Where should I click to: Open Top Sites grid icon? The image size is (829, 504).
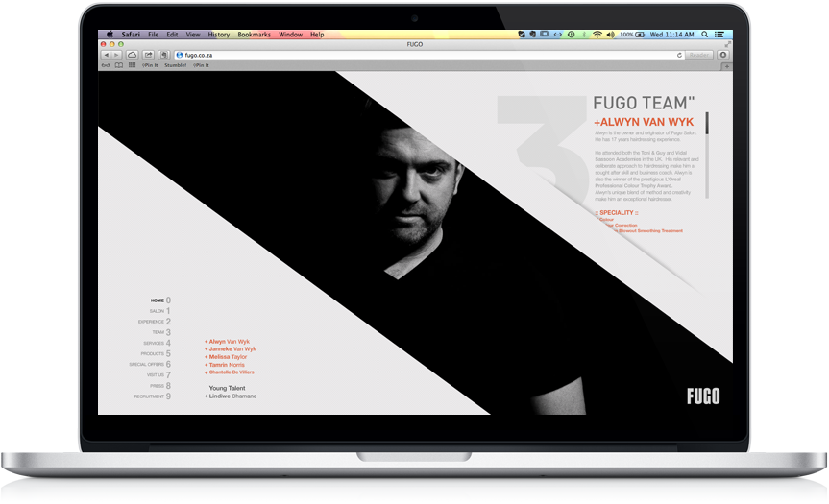coord(133,65)
